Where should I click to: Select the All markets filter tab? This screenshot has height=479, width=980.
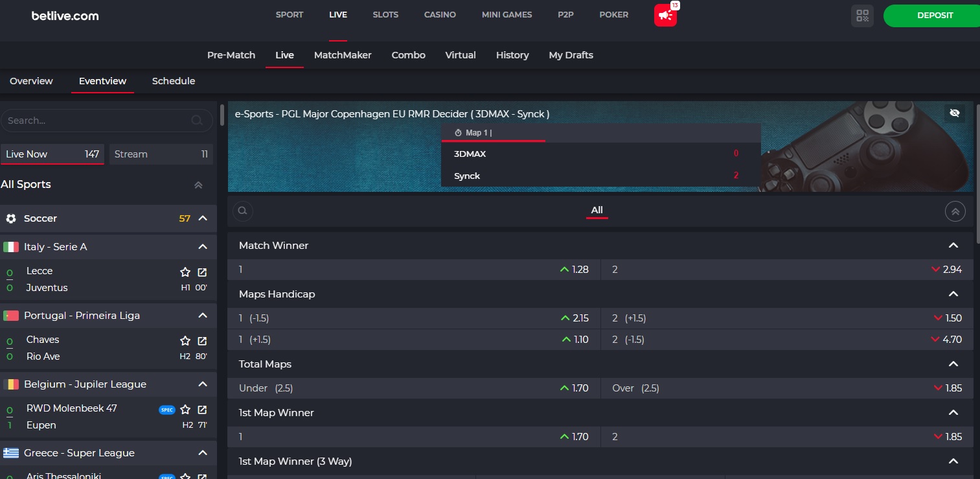tap(597, 210)
